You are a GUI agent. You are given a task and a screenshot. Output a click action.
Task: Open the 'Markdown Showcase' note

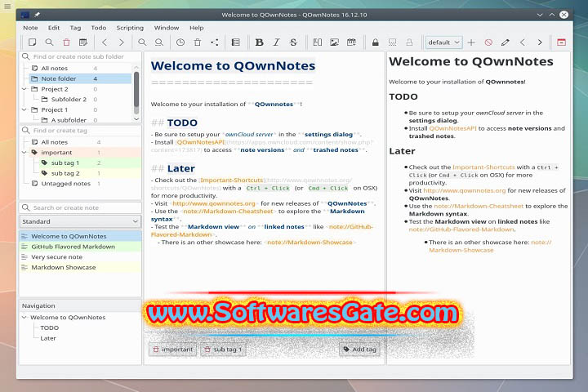click(x=80, y=268)
